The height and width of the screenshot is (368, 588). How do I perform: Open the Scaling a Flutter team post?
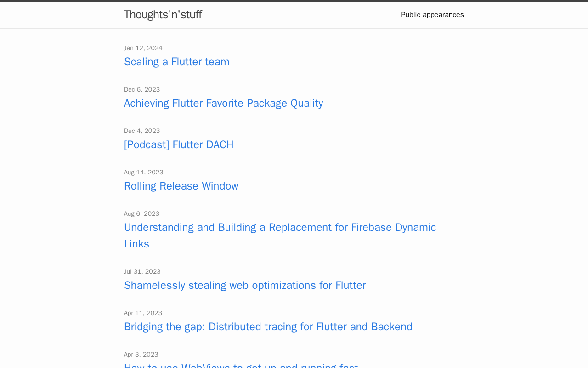(x=176, y=62)
